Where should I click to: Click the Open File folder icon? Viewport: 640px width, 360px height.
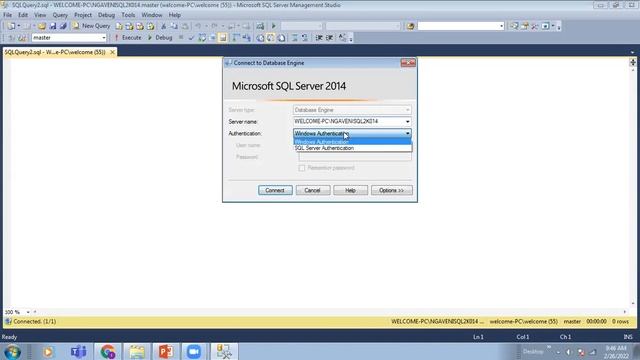point(42,26)
